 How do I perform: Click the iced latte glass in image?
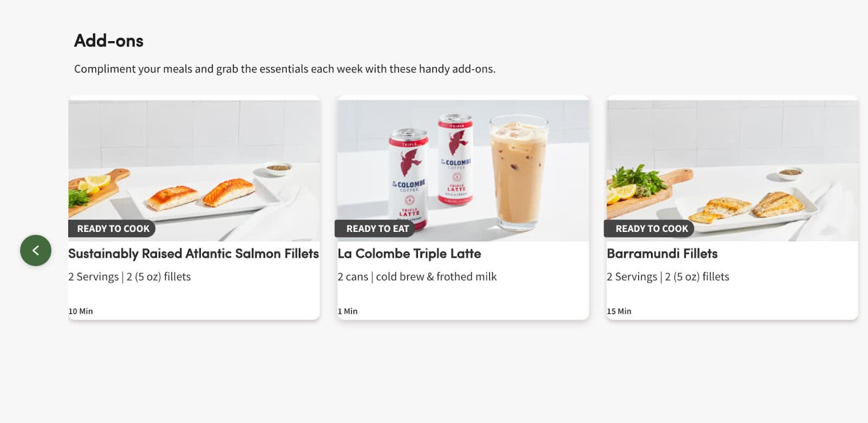point(518,171)
